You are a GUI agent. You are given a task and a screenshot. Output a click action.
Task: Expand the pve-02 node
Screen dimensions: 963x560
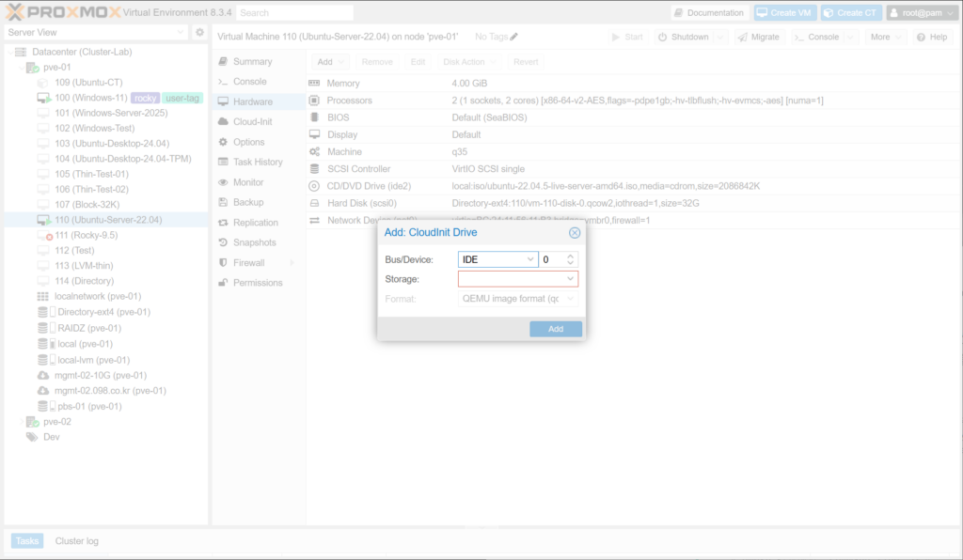tap(22, 422)
